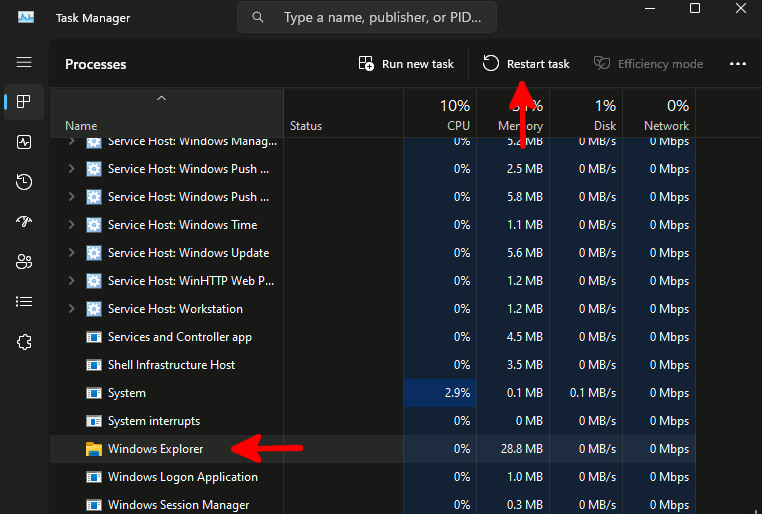762x514 pixels.
Task: Maximize the Task Manager window
Action: (695, 8)
